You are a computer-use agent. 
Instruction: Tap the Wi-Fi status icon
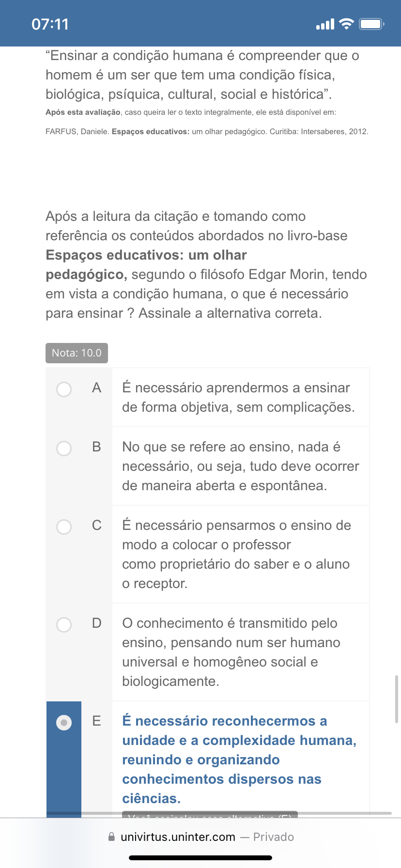point(346,24)
